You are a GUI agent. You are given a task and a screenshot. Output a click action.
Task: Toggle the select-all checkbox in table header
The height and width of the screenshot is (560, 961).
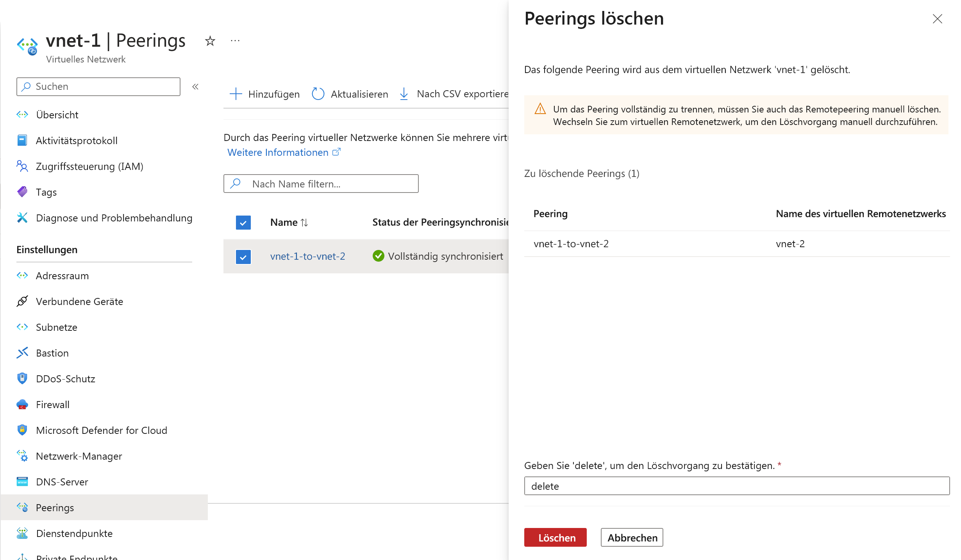click(x=243, y=222)
